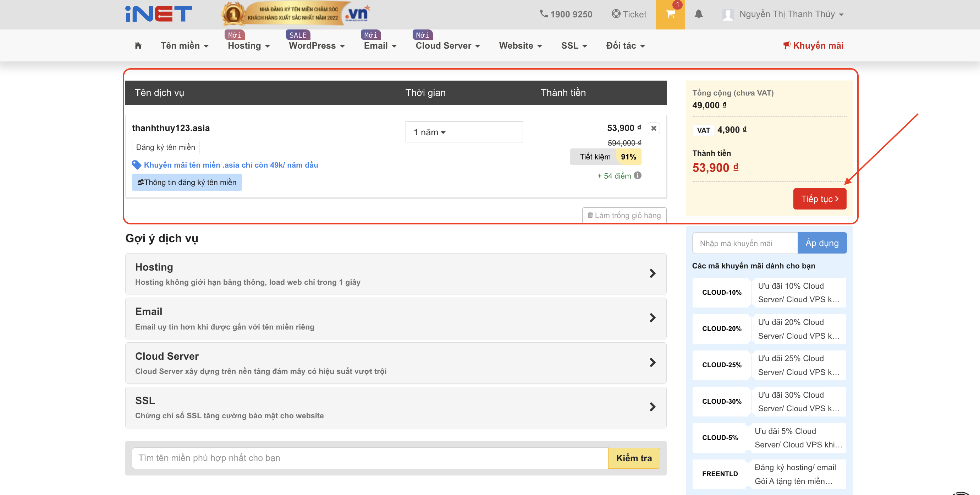The width and height of the screenshot is (980, 495).
Task: Click the Đăng ký tên miền tag
Action: click(165, 147)
